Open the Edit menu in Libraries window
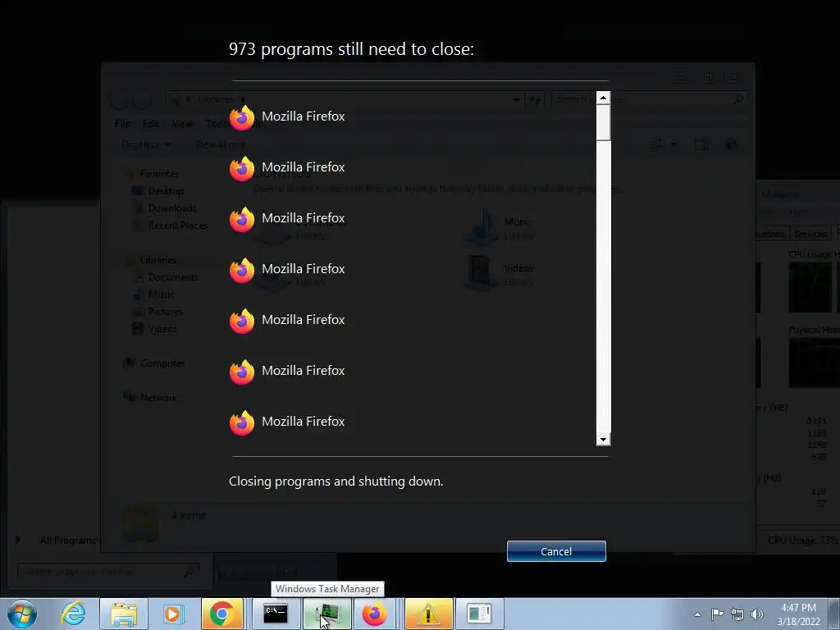Image resolution: width=840 pixels, height=630 pixels. (x=151, y=124)
